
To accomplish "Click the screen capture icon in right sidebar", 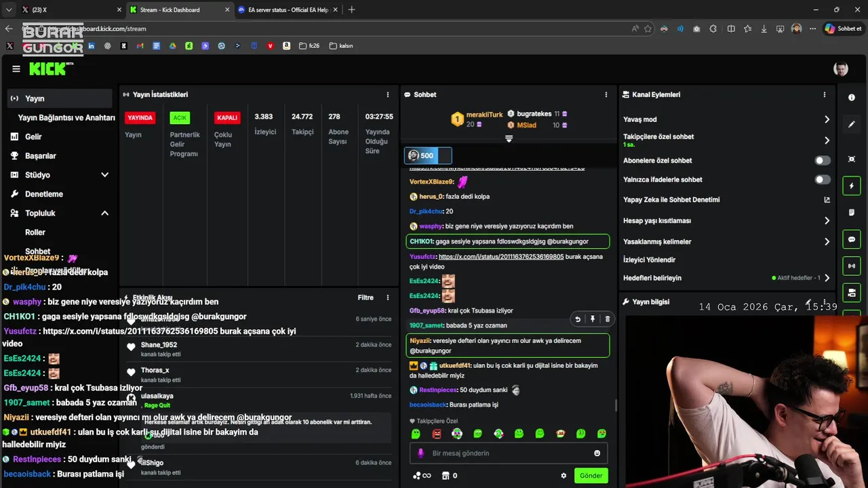I will click(852, 159).
